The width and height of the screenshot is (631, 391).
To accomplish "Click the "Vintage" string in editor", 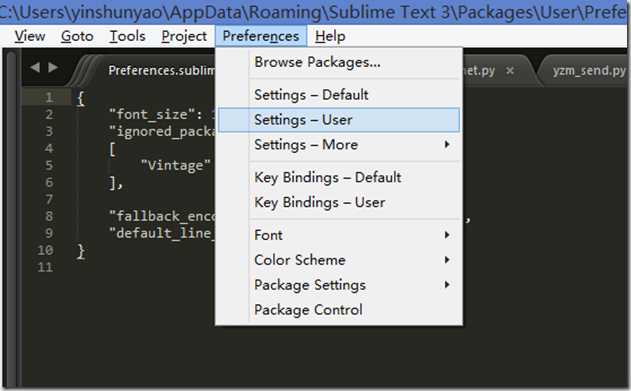I will pyautogui.click(x=175, y=166).
